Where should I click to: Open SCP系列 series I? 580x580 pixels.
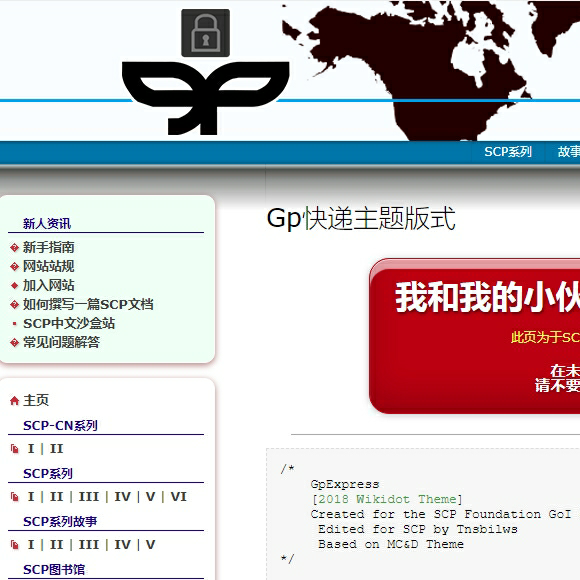31,497
